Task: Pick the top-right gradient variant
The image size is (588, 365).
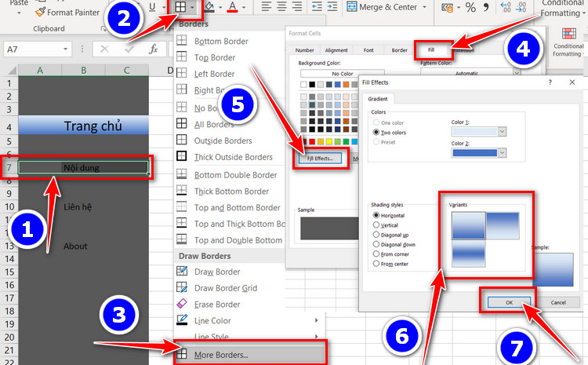Action: pyautogui.click(x=503, y=226)
